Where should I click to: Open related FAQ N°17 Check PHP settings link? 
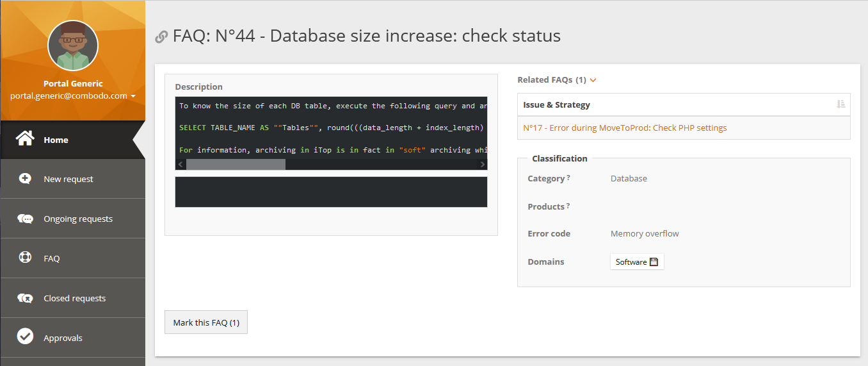click(625, 128)
